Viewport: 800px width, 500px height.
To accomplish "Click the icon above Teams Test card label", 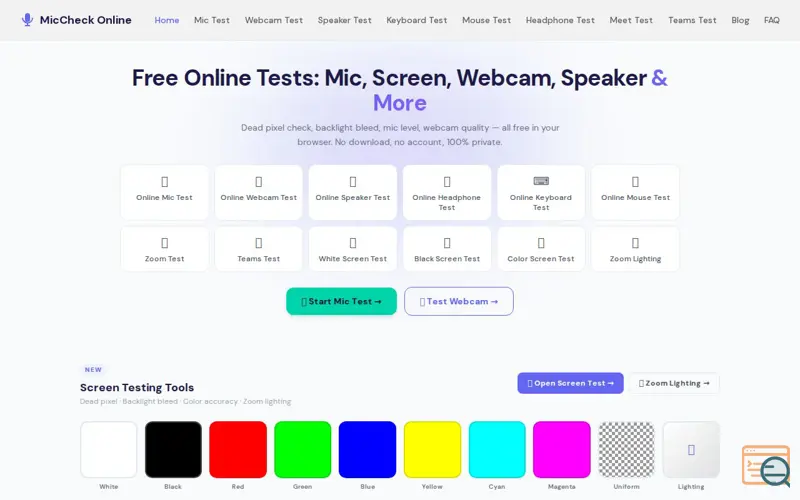I will [x=259, y=243].
